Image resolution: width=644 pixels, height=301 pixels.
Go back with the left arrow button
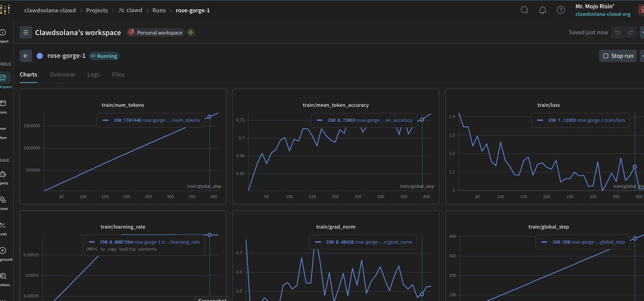pyautogui.click(x=26, y=56)
